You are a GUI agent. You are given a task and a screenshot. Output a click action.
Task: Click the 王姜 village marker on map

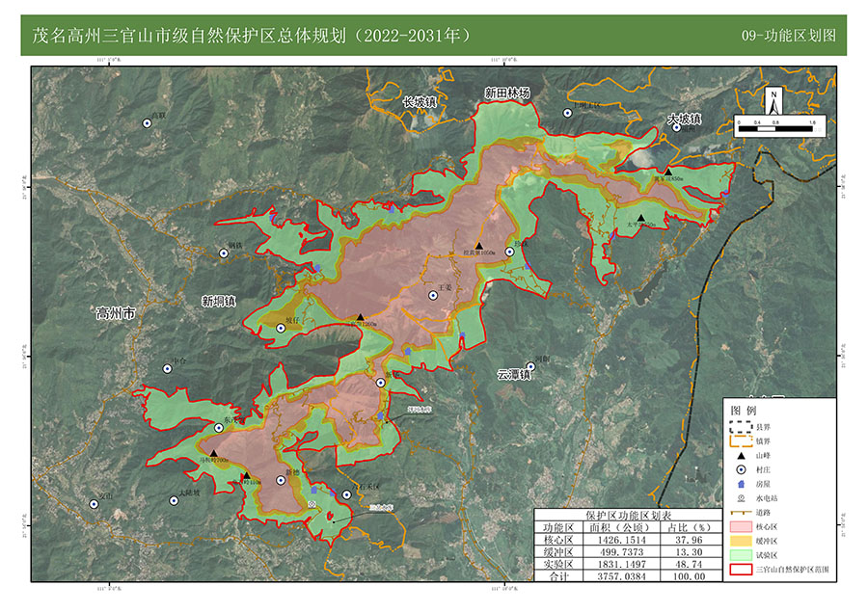[433, 295]
